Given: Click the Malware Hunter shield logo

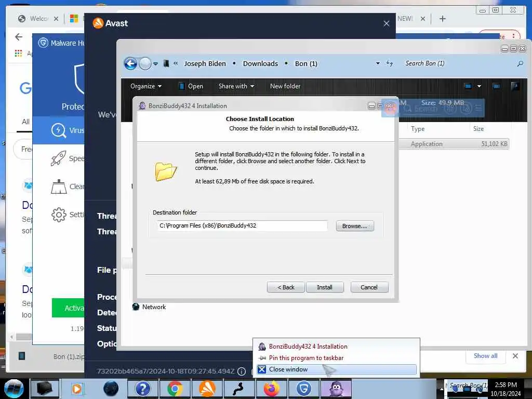Looking at the screenshot, I should point(43,43).
